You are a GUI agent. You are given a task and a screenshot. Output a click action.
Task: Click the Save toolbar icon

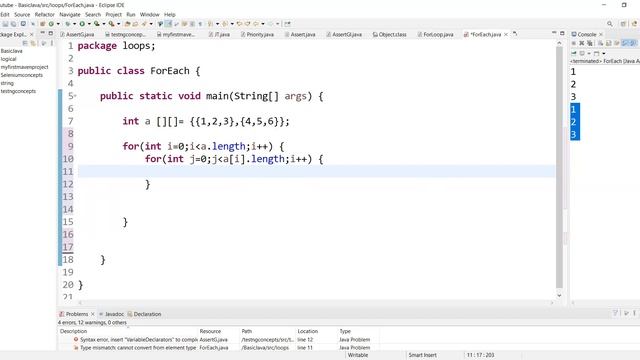[x=5, y=24]
